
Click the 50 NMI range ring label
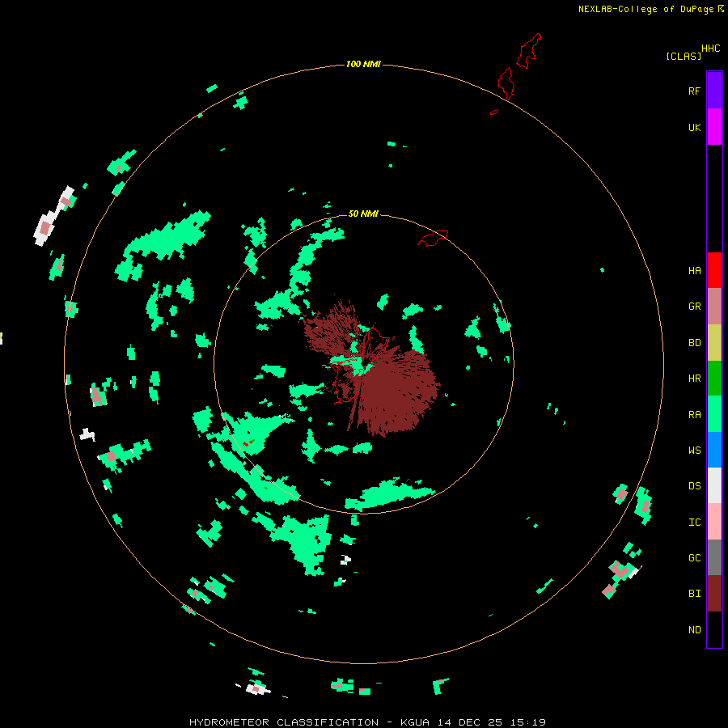tap(363, 214)
